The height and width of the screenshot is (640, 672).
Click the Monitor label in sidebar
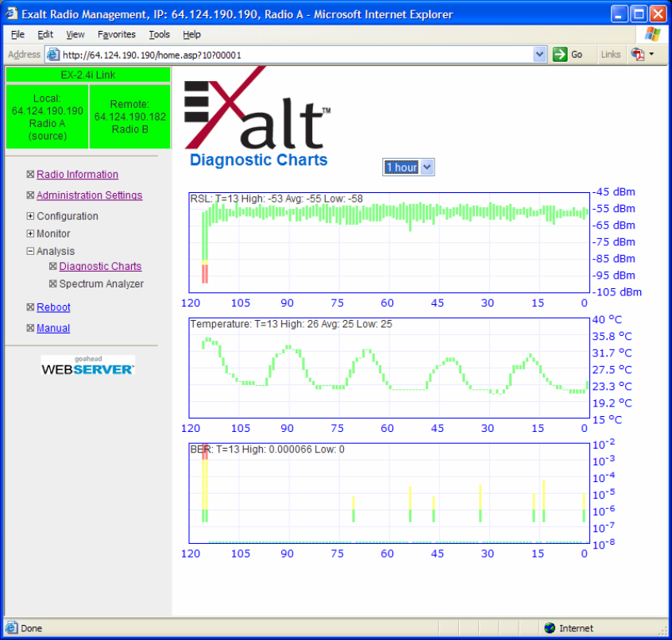point(53,234)
